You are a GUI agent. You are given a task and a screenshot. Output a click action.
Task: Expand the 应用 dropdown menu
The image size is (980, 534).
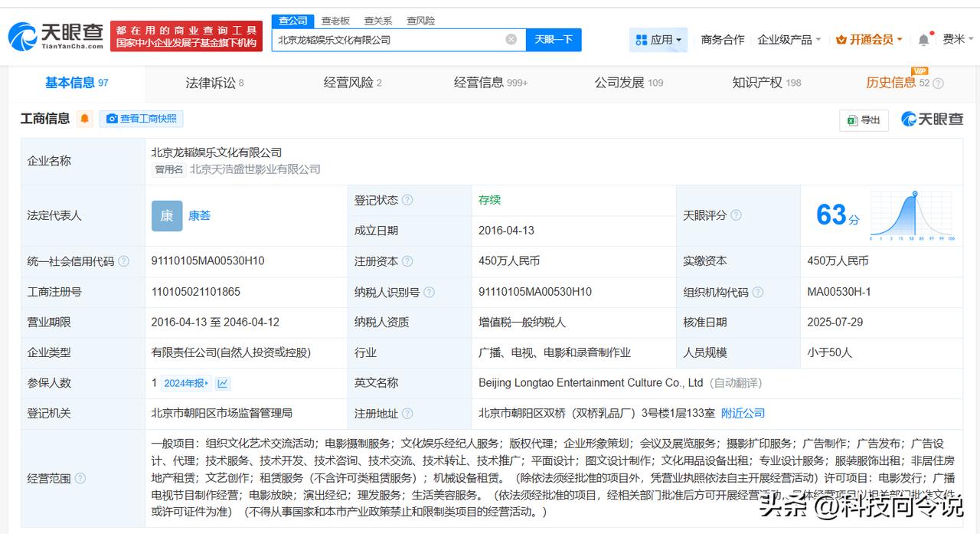[x=658, y=40]
